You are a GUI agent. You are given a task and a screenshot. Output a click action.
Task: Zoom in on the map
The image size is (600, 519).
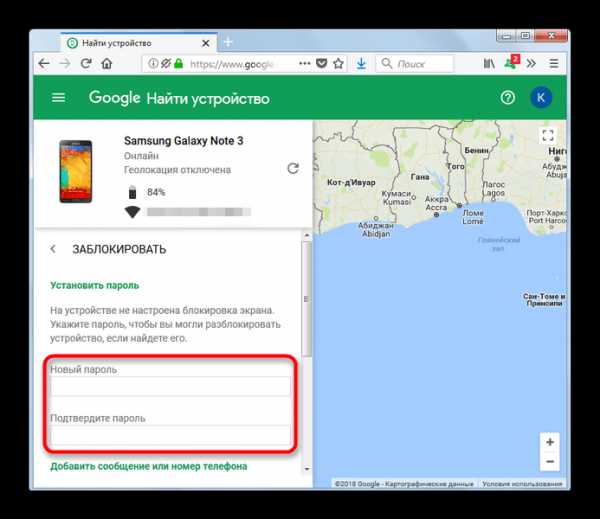click(550, 442)
